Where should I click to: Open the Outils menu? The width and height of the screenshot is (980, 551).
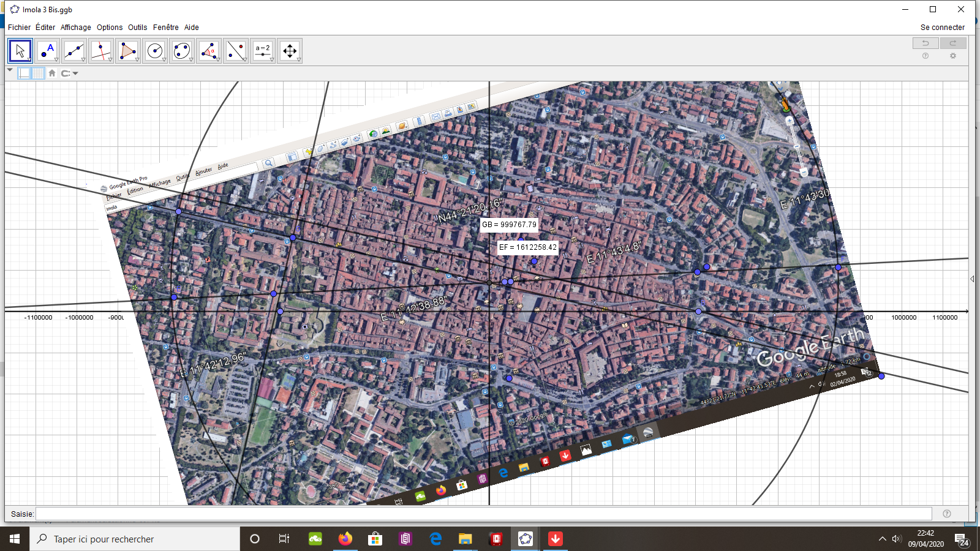point(137,28)
